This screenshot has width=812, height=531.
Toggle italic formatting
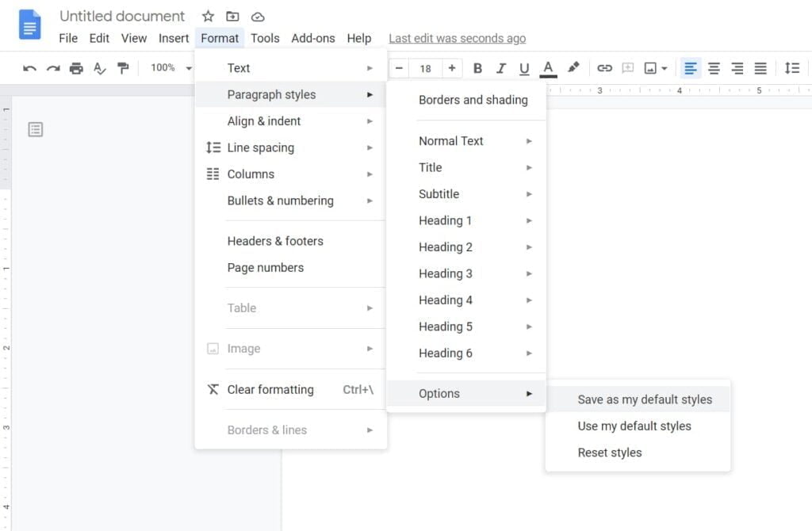tap(501, 68)
